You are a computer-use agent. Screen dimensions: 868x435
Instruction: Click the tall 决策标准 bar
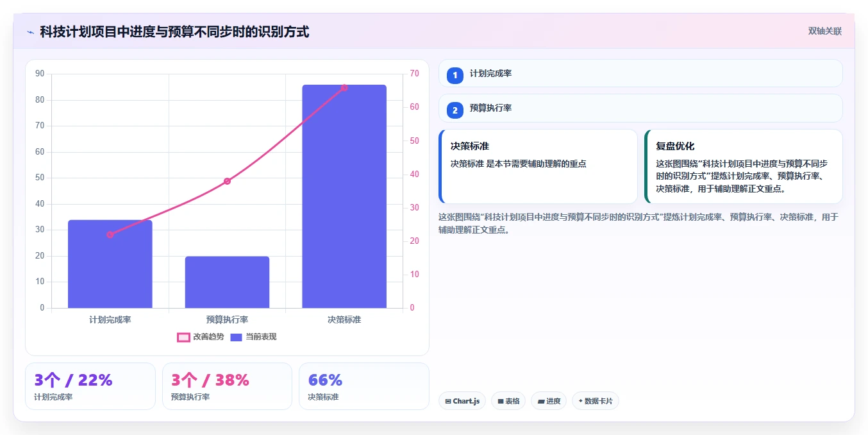pyautogui.click(x=344, y=196)
